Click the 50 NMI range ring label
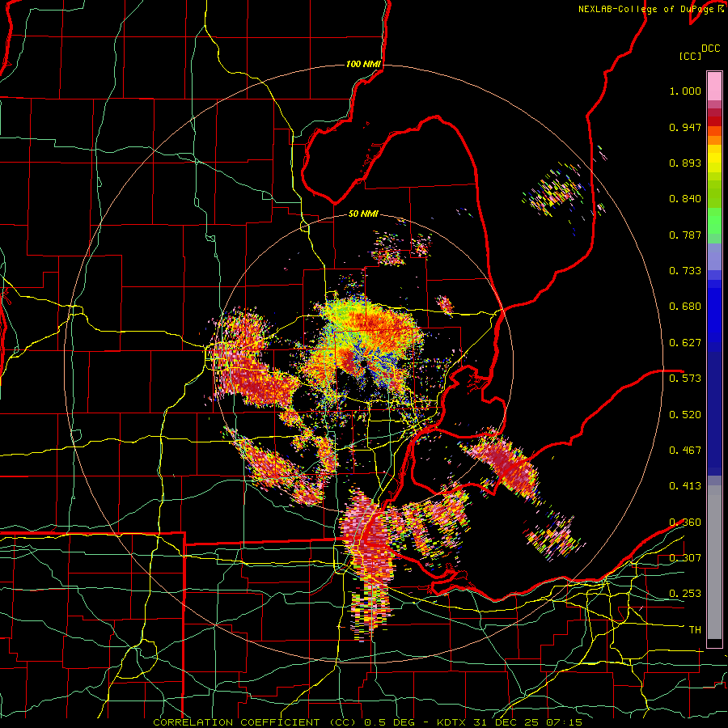This screenshot has width=728, height=728. click(x=363, y=214)
